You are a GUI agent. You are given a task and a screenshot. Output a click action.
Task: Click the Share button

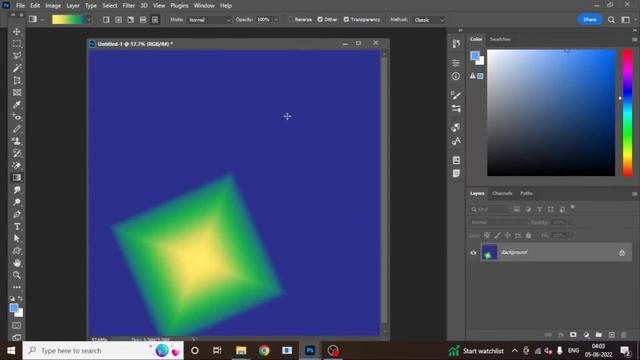(x=590, y=20)
